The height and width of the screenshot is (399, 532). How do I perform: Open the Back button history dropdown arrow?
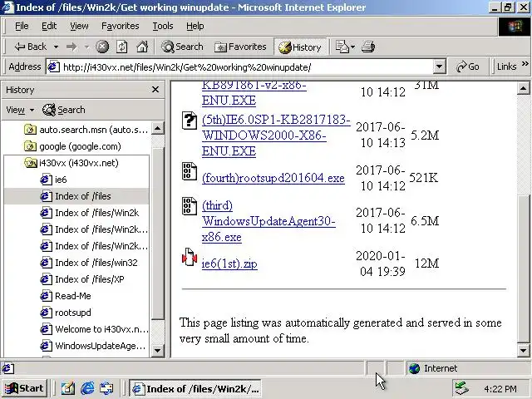point(56,47)
